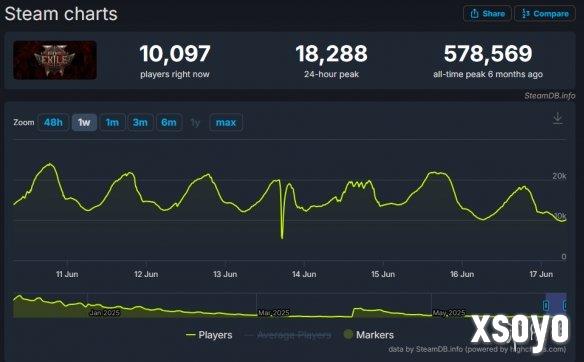584x362 pixels.
Task: Click the 18,288 24-hour peak value
Action: 331,54
